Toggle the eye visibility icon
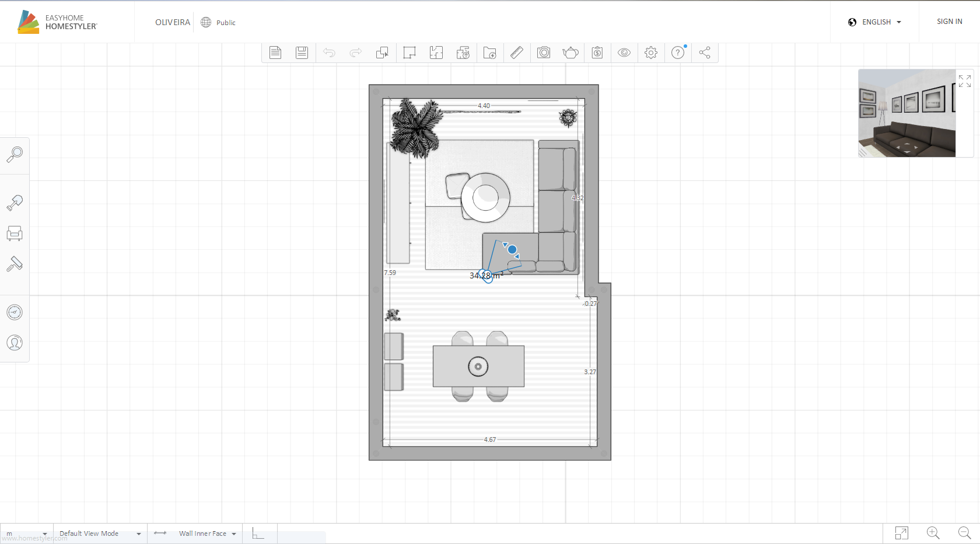The image size is (980, 544). coord(624,53)
